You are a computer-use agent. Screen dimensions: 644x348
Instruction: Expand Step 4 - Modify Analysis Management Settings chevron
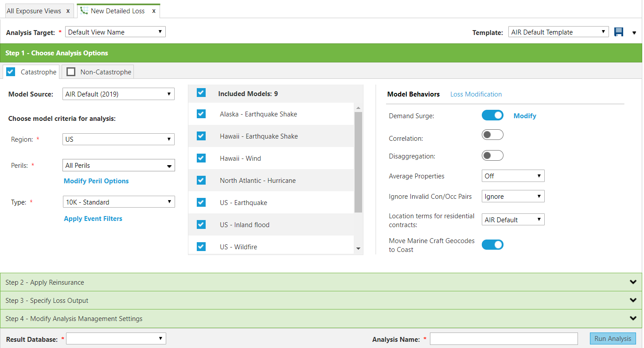632,318
